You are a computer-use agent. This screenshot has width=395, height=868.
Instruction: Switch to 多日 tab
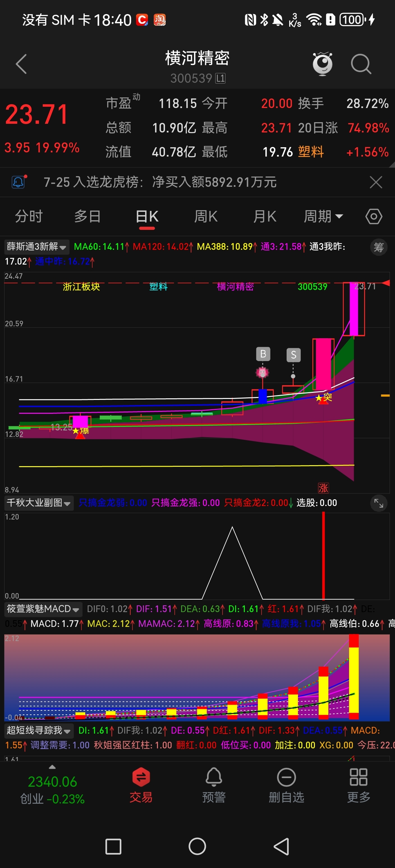pyautogui.click(x=87, y=216)
